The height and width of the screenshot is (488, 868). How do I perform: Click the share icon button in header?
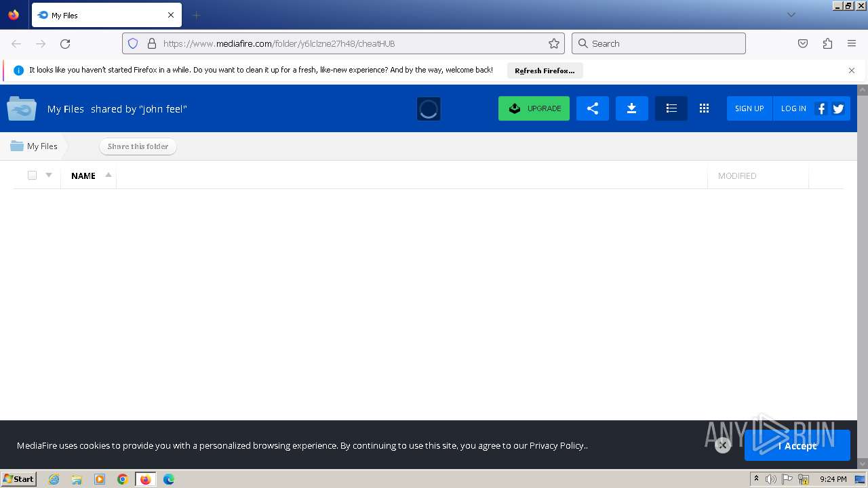pos(593,108)
